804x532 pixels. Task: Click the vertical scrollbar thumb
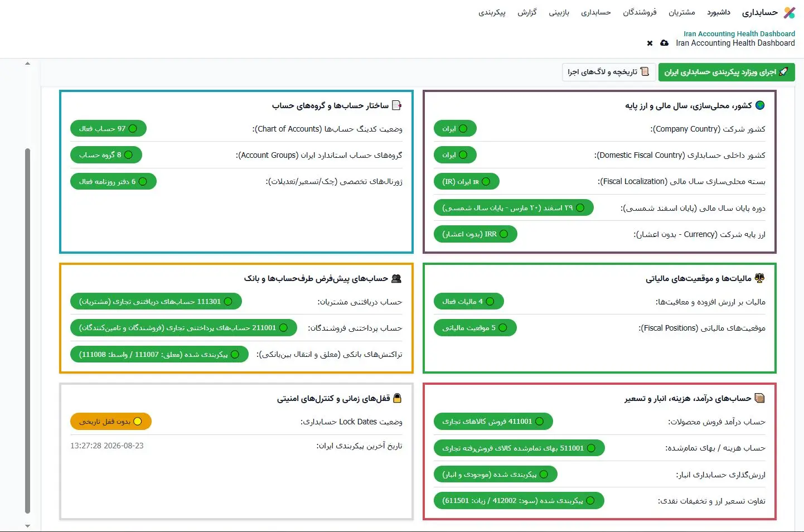[28, 330]
